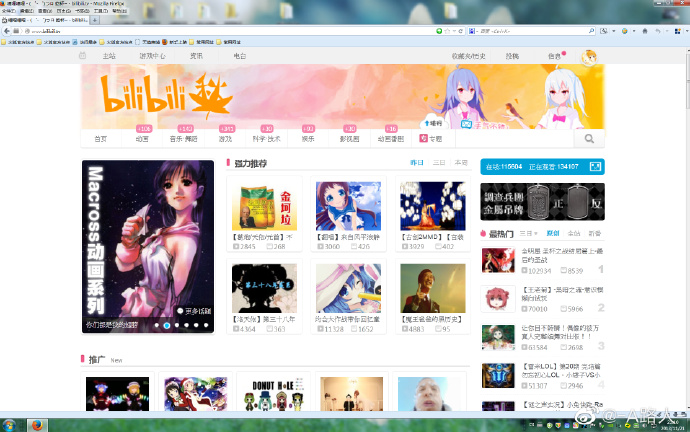Open 信息 messages with red dot
This screenshot has width=690, height=432.
point(554,56)
